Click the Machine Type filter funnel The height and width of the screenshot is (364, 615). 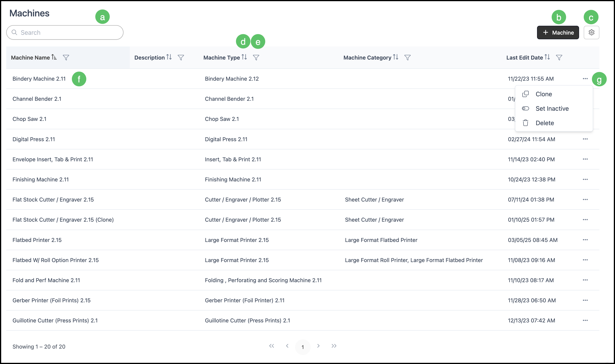click(256, 58)
